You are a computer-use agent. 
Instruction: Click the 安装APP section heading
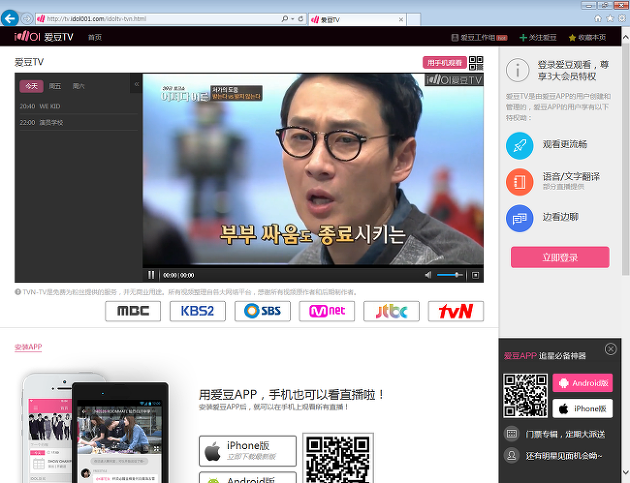pyautogui.click(x=28, y=347)
